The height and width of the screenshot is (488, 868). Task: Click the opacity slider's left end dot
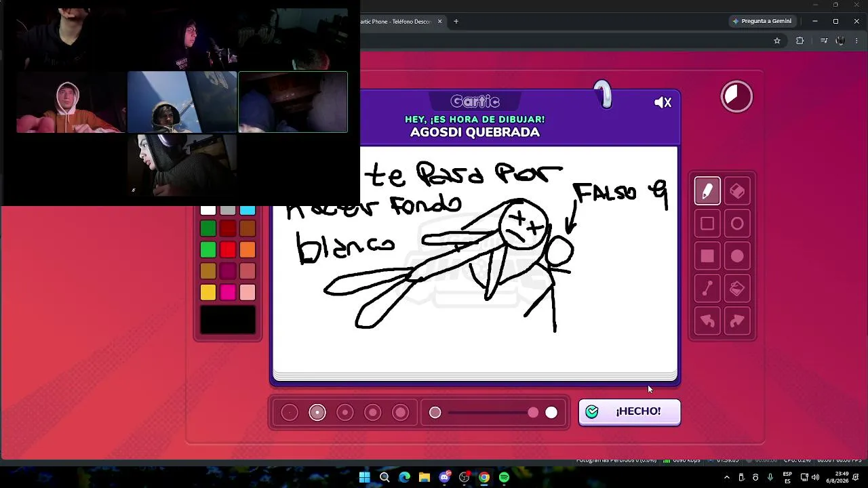point(435,412)
